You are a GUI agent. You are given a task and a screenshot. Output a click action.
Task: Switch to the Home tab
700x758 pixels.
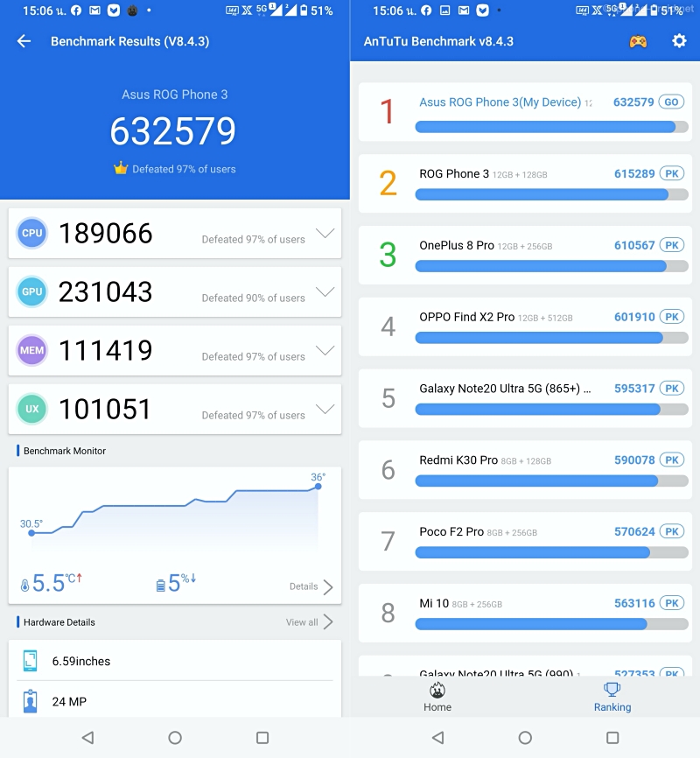(x=437, y=697)
